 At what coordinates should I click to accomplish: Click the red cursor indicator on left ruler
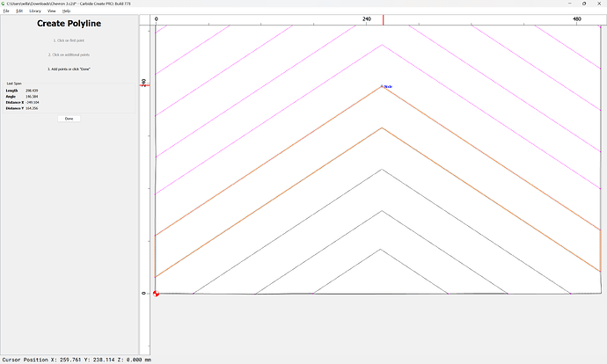click(x=145, y=85)
